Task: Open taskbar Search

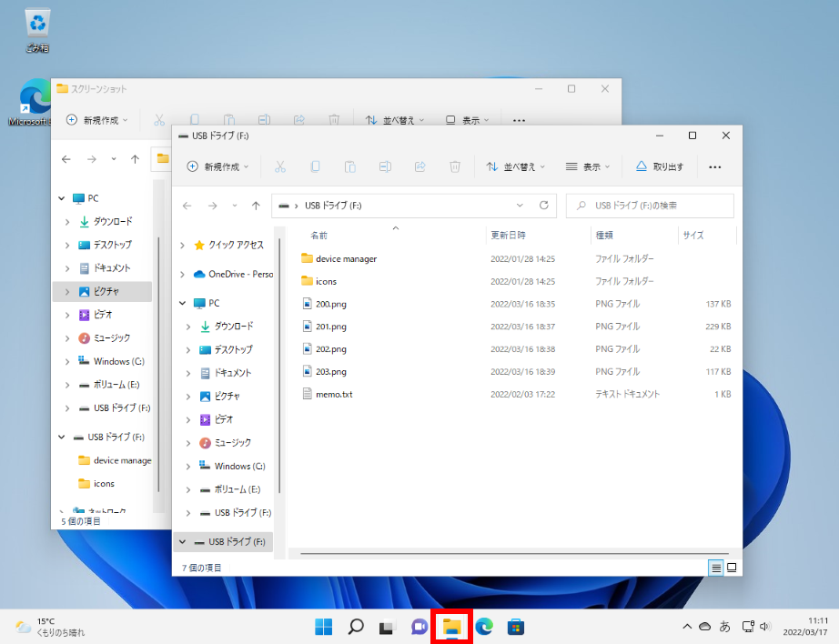Action: (355, 627)
